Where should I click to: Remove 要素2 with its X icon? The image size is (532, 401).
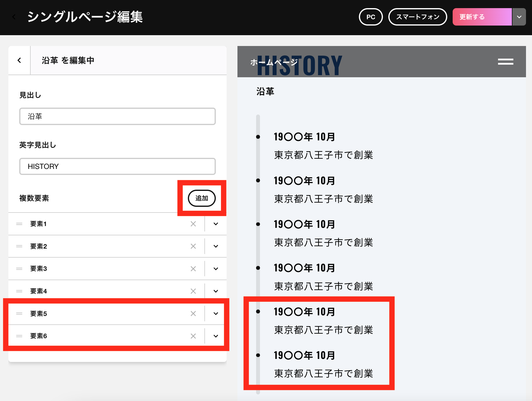[x=193, y=246]
